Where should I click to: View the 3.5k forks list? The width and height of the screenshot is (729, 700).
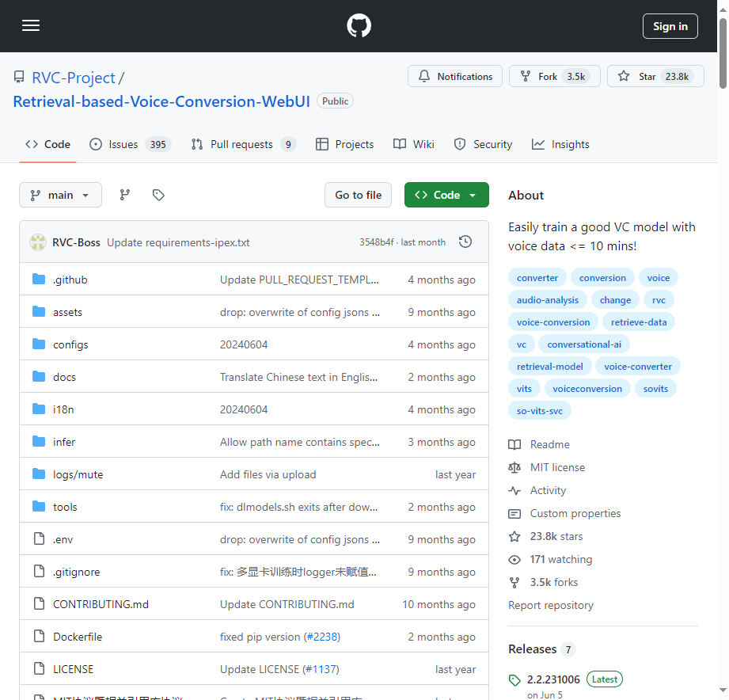pos(544,582)
